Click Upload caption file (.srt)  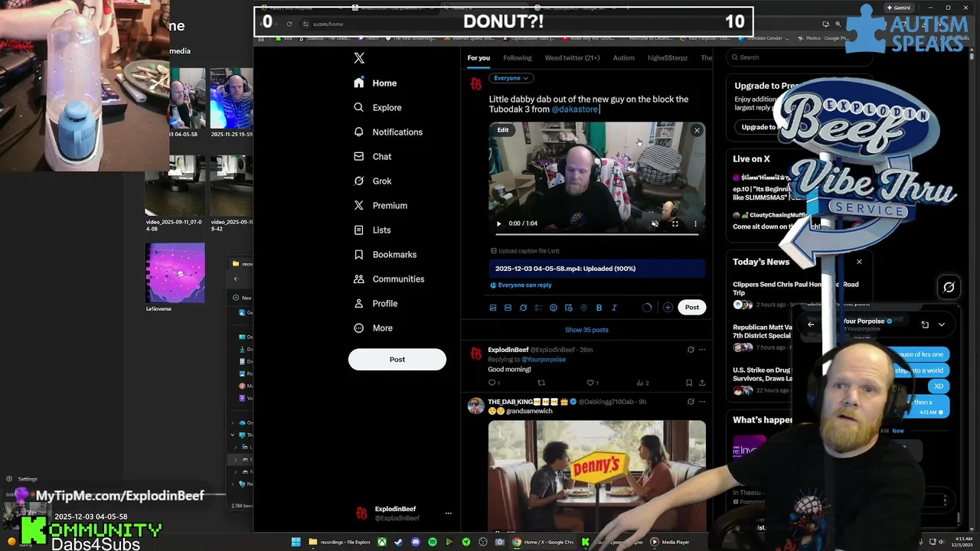(524, 251)
